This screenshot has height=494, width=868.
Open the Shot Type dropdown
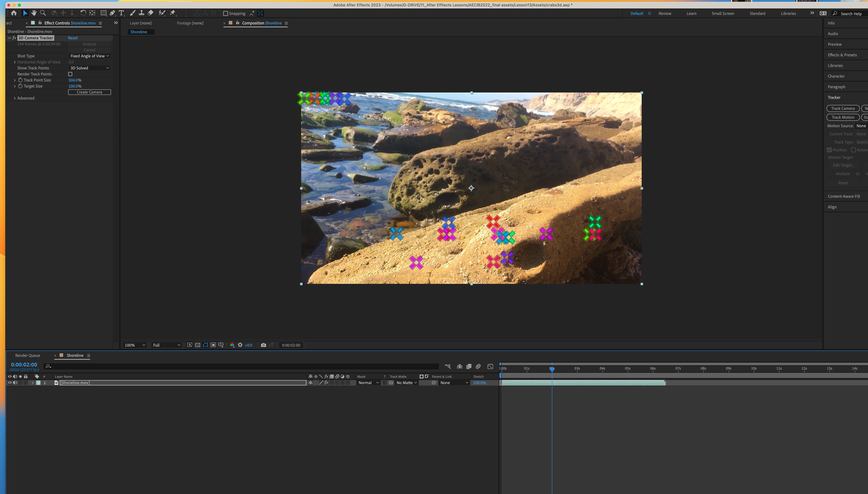(89, 56)
